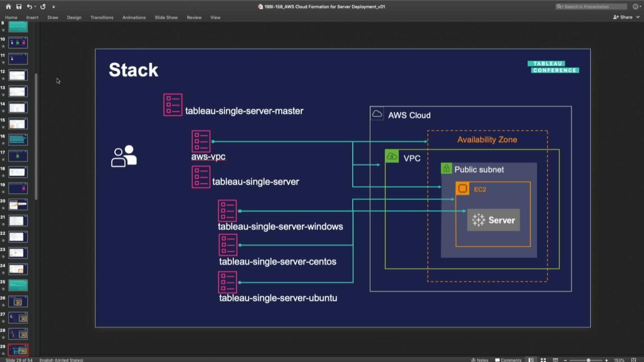This screenshot has width=644, height=362.
Task: Click the tableau-single-server template icon
Action: tap(201, 177)
